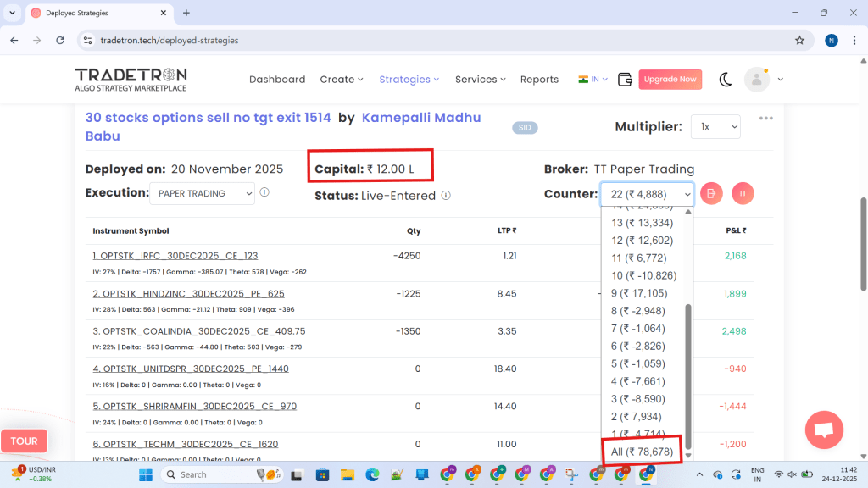The height and width of the screenshot is (488, 868).
Task: Select All (₹ 78,678) counter option
Action: [643, 452]
